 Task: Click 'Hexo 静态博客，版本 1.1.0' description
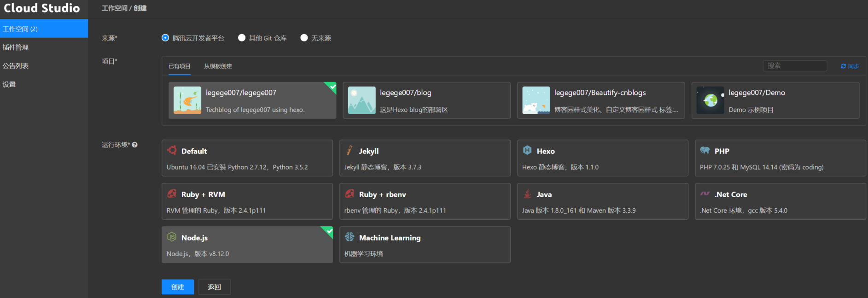560,167
